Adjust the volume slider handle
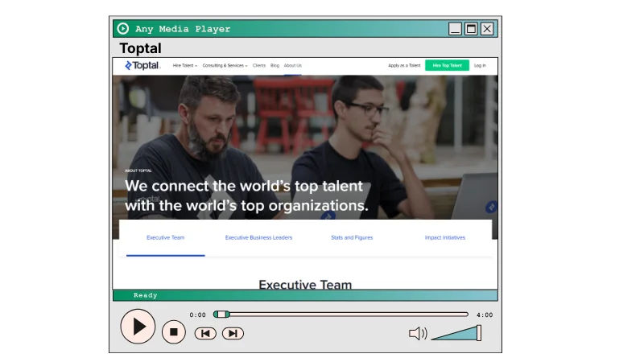The image size is (644, 362). point(479,333)
